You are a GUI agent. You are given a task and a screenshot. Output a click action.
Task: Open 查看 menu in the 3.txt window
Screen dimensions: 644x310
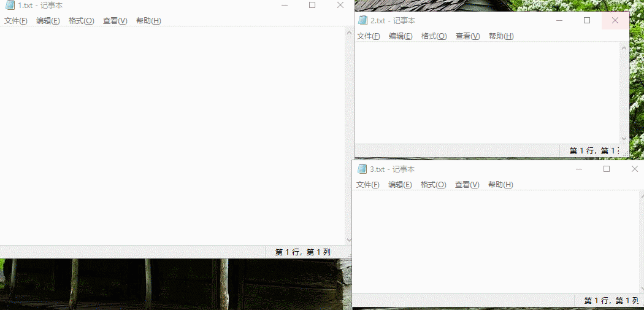(x=467, y=185)
